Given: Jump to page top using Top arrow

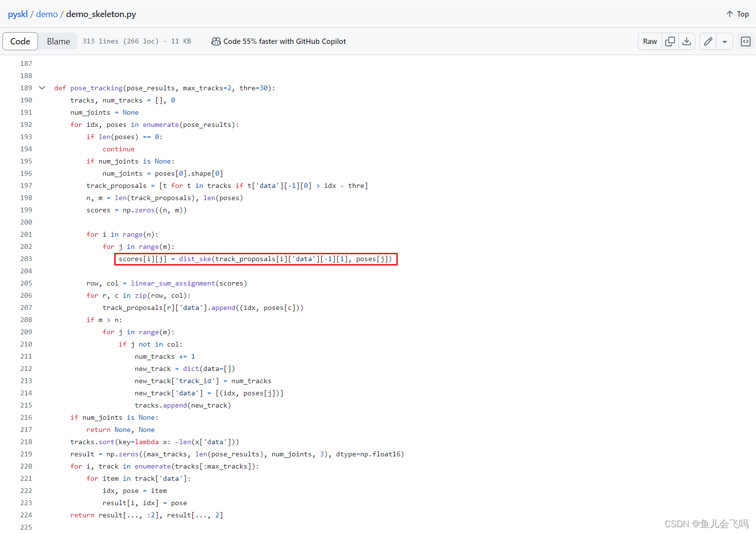Looking at the screenshot, I should (737, 14).
